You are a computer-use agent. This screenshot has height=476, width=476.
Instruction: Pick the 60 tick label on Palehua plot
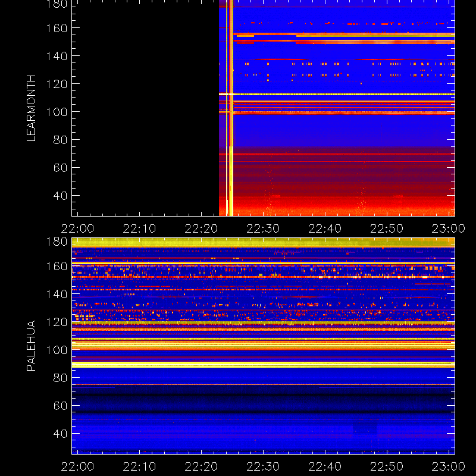(x=60, y=406)
